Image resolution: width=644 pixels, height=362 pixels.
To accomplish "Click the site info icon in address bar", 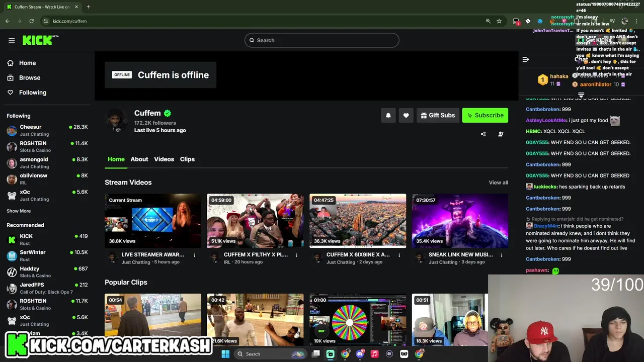I will [x=46, y=21].
